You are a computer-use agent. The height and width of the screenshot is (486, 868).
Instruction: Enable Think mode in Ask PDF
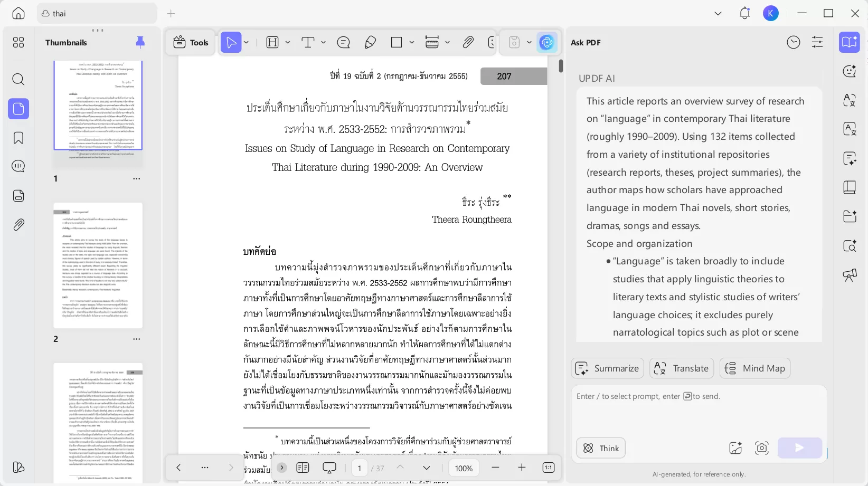point(600,448)
